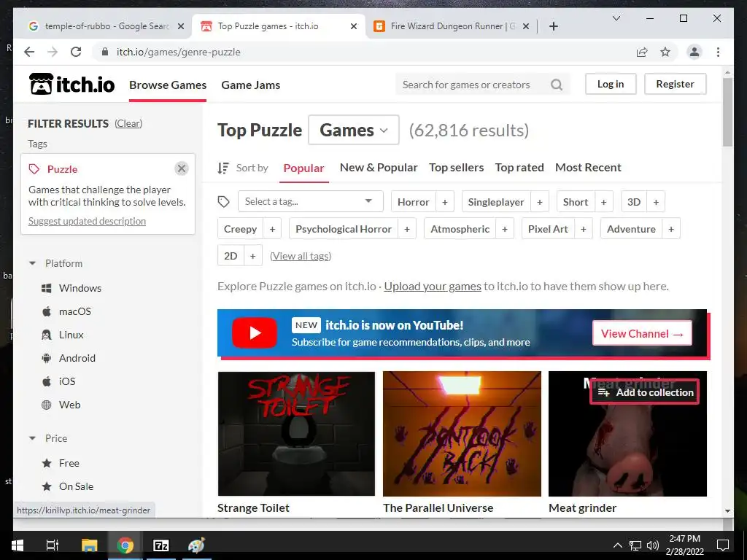
Task: Filter by macOS platform
Action: click(66, 311)
